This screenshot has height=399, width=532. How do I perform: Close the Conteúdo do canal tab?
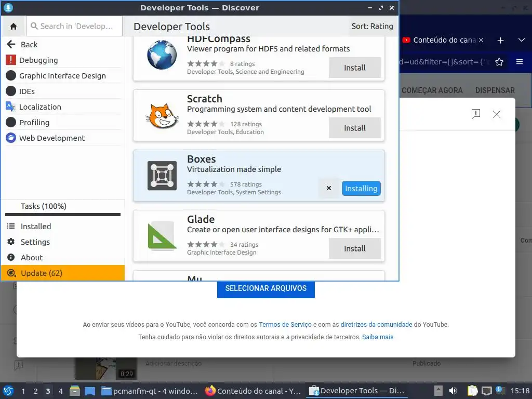click(481, 40)
